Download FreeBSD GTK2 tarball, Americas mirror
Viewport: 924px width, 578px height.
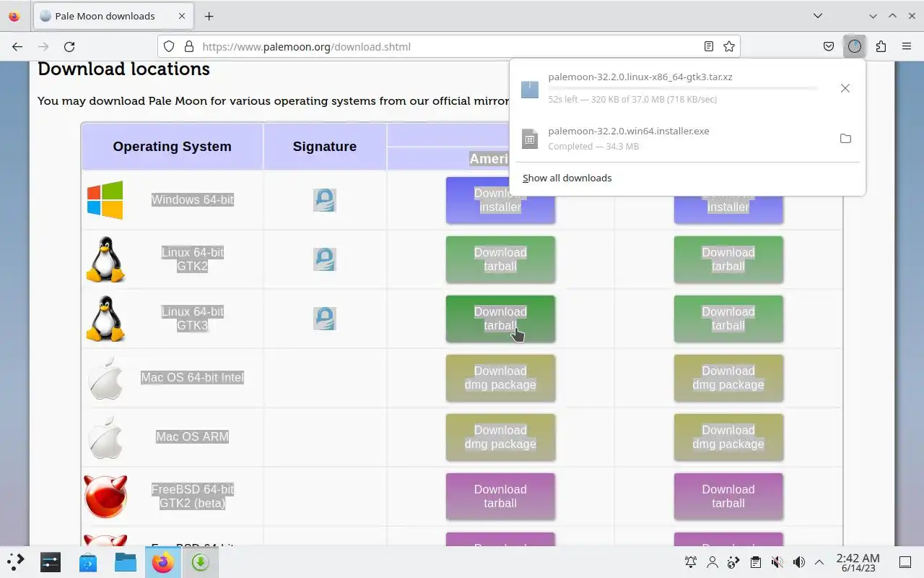(x=500, y=496)
